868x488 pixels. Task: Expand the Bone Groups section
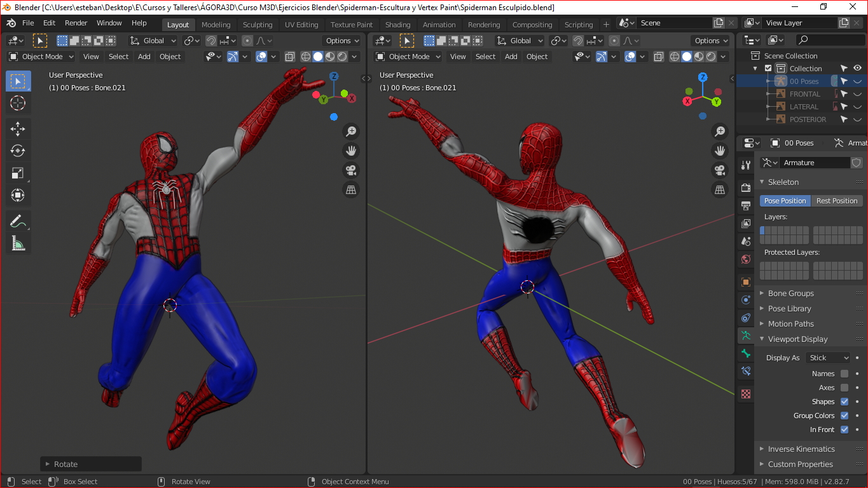(x=790, y=294)
